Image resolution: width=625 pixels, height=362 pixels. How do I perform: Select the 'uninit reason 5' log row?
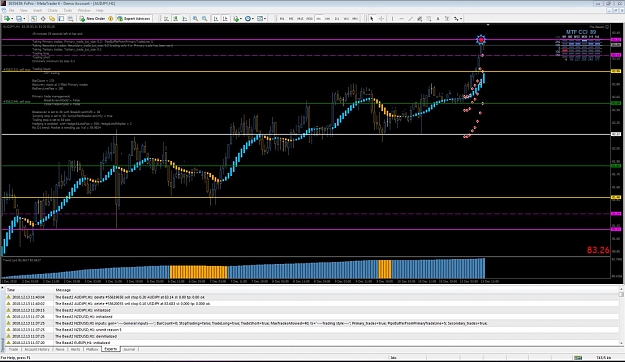click(312, 330)
